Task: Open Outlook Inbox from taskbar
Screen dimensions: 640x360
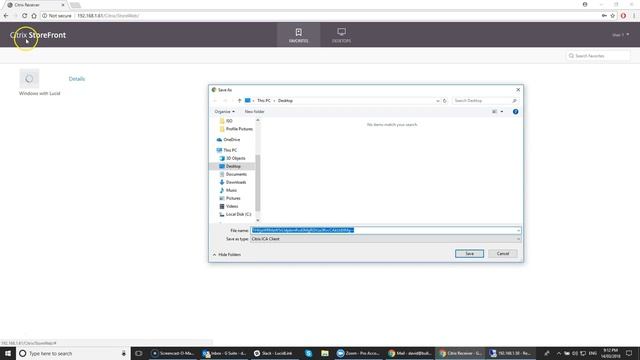Action: [x=224, y=353]
